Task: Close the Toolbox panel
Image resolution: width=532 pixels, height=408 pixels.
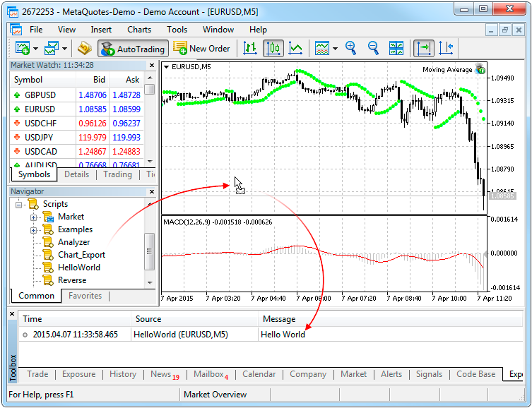Action: [12, 314]
